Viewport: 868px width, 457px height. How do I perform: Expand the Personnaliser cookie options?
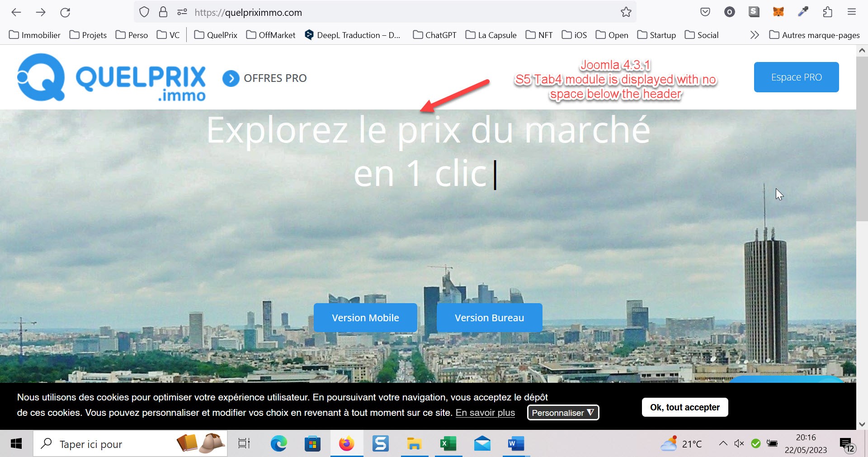(563, 413)
